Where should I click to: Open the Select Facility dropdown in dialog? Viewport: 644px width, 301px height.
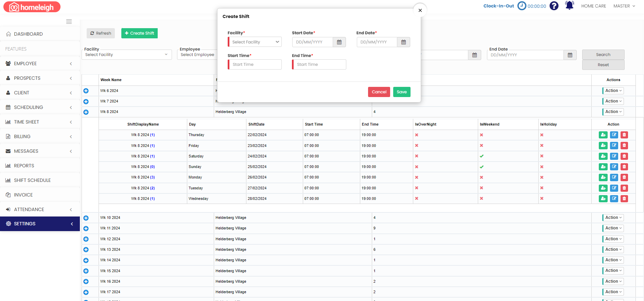[x=255, y=42]
